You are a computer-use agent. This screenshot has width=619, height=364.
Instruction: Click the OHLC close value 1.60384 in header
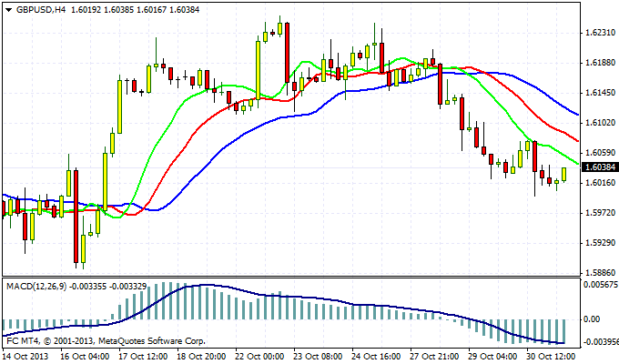click(185, 10)
